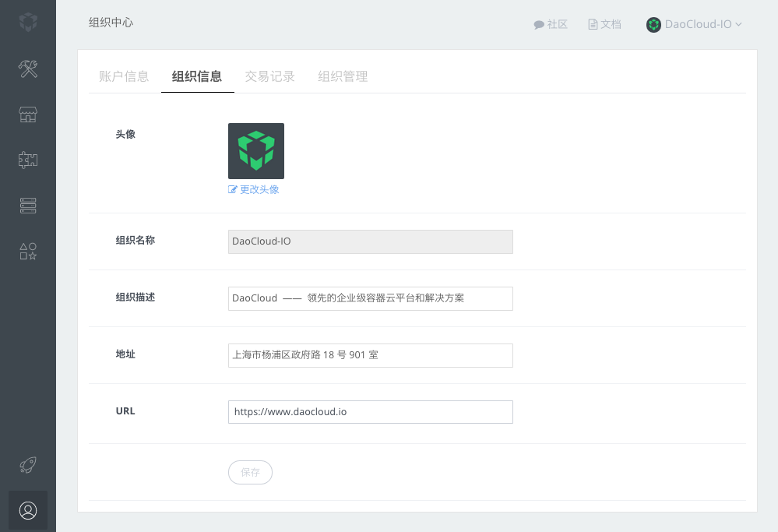Click the 头像 label
This screenshot has height=532, width=778.
[x=125, y=135]
